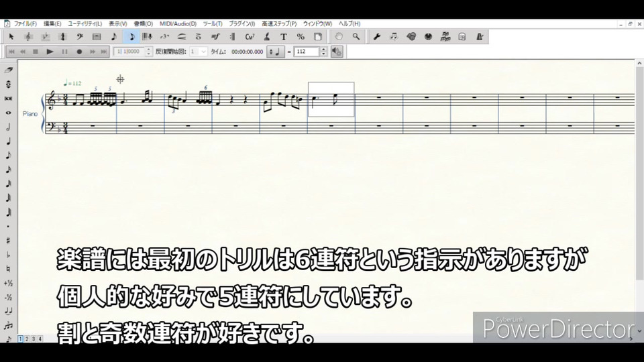This screenshot has width=644, height=362.
Task: Choose the Eraser in note palette
Action: (8, 70)
